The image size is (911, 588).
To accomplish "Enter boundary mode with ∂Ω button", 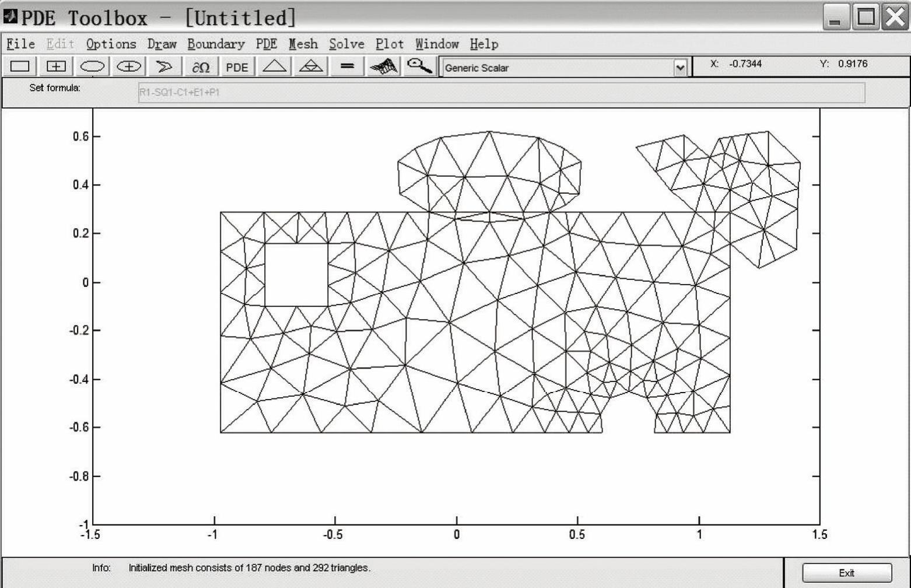I will click(201, 66).
